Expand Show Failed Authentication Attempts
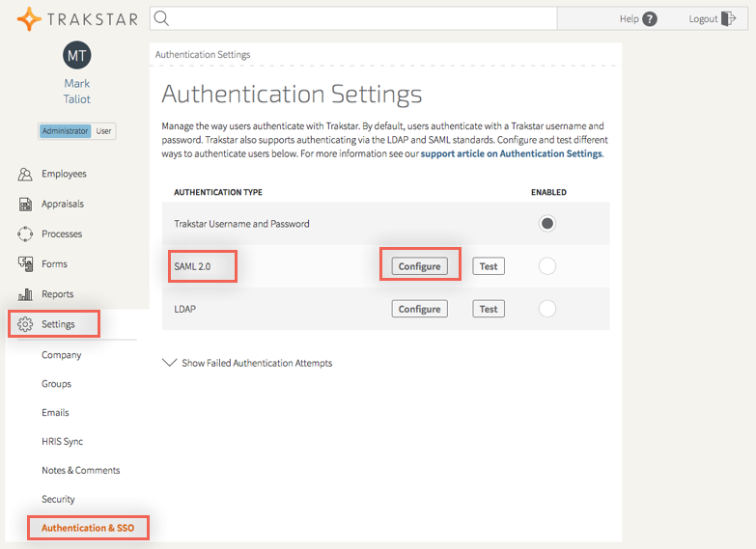The height and width of the screenshot is (549, 756). coord(247,364)
